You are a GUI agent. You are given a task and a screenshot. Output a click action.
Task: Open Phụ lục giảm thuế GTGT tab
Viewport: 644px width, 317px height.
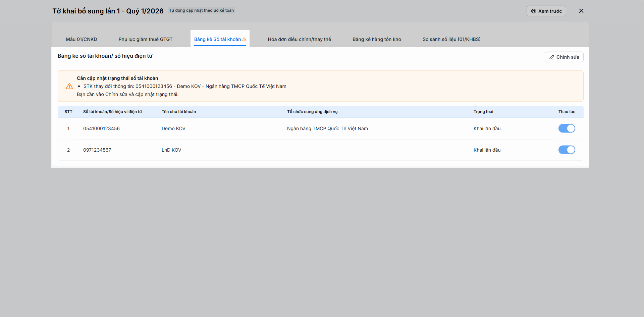(x=146, y=39)
